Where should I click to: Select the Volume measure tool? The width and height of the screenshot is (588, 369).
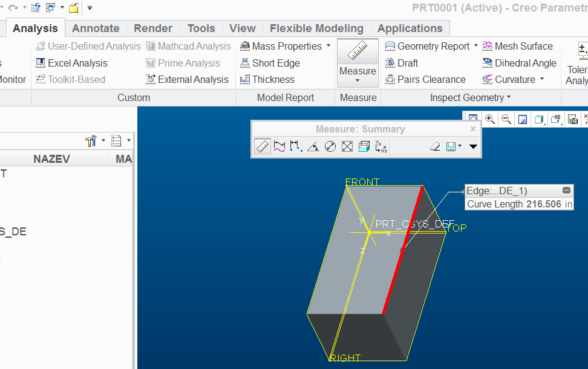(x=364, y=146)
